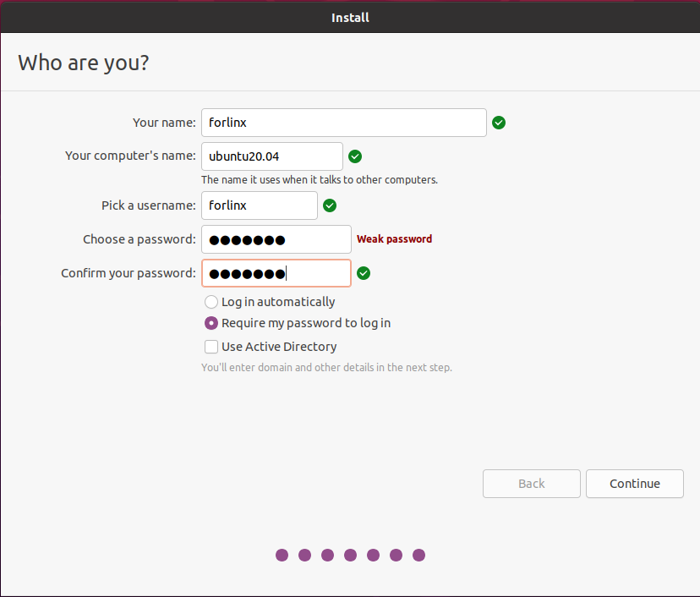This screenshot has height=597, width=700.
Task: Click the Confirm your password field
Action: click(276, 273)
